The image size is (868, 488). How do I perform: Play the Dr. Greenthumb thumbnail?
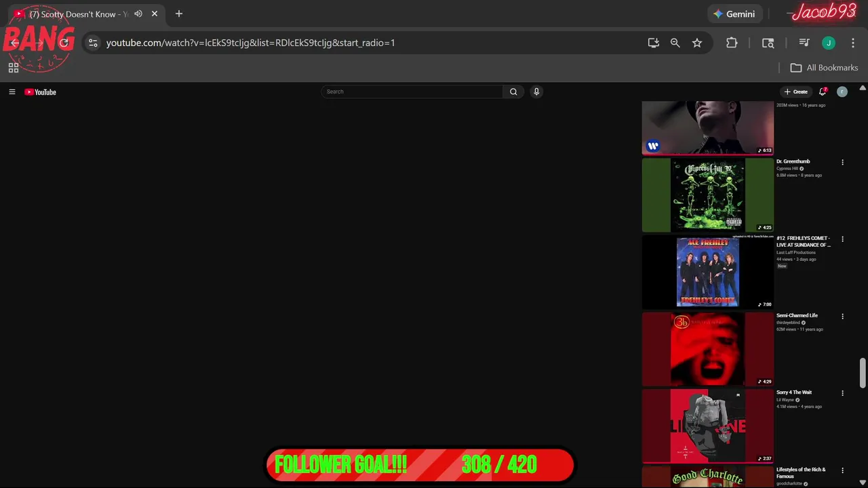707,195
